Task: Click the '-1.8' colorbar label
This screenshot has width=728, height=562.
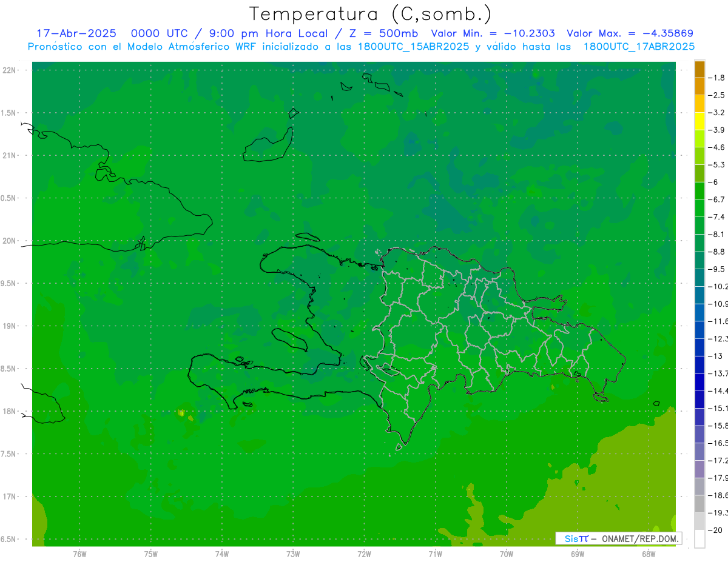Action: (718, 78)
